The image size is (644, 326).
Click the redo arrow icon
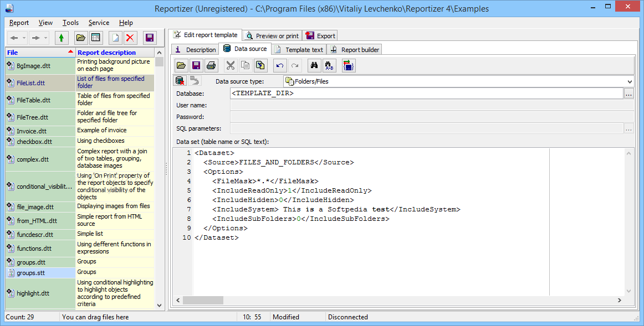(294, 65)
